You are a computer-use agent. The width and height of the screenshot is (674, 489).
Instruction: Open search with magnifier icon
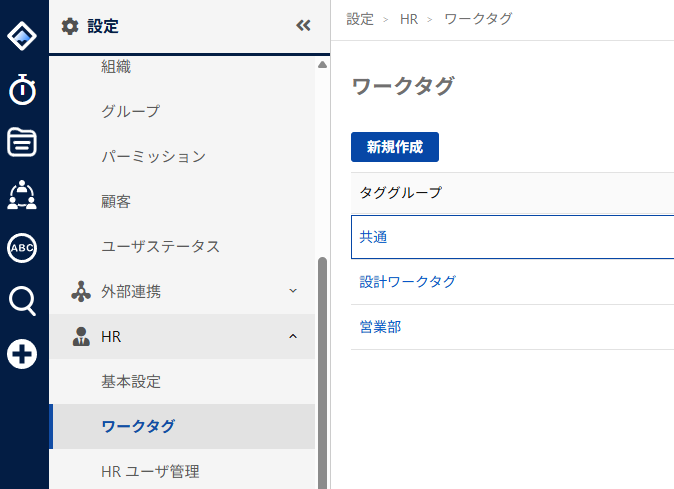pyautogui.click(x=22, y=300)
